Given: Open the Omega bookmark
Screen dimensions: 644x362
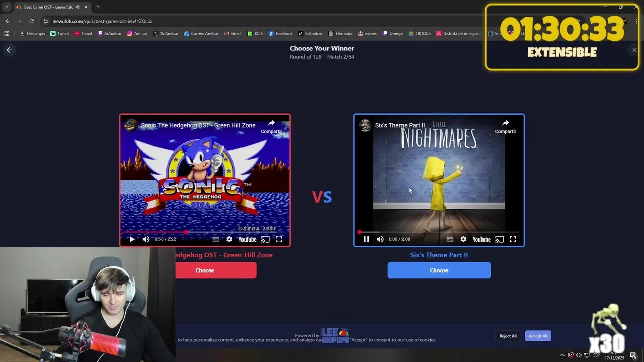Looking at the screenshot, I should point(393,34).
